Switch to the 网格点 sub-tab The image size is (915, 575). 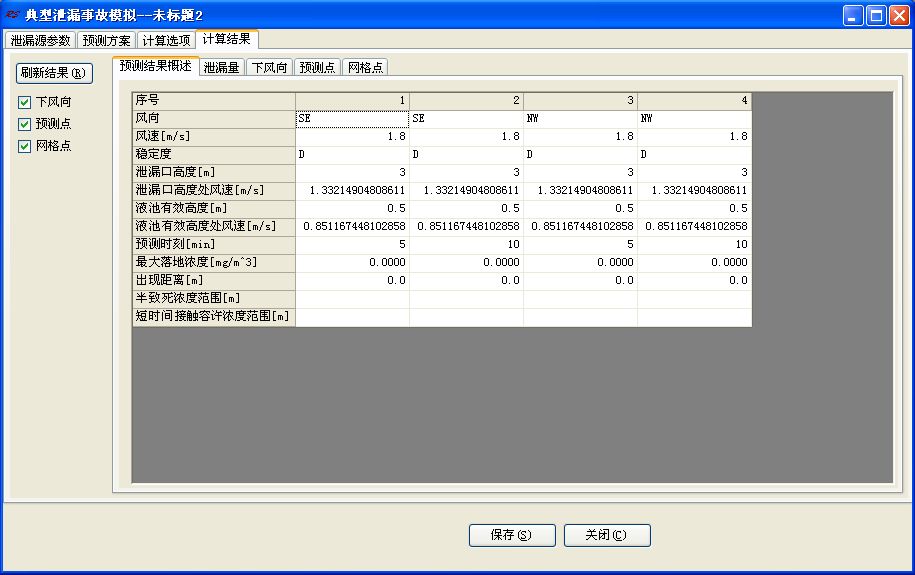pos(365,68)
